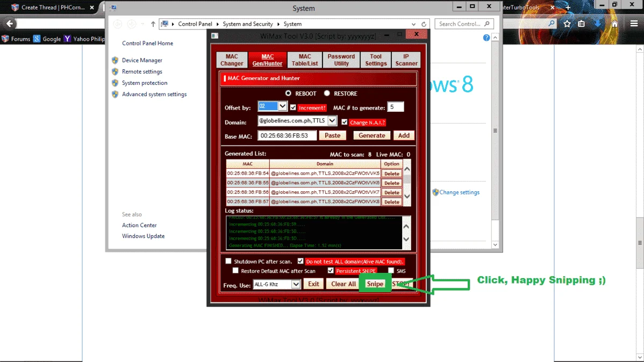Viewport: 644px width, 362px height.
Task: Enable the SMS checkbox
Action: pos(391,271)
